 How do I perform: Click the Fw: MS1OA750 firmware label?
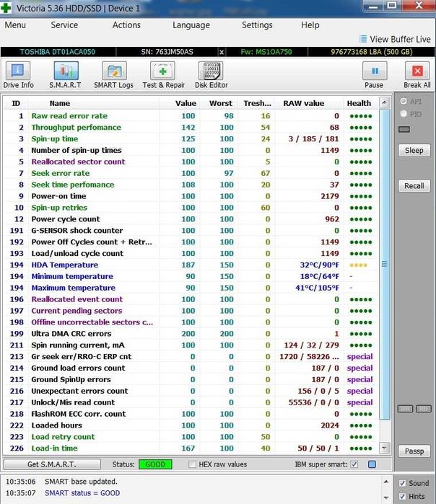266,52
